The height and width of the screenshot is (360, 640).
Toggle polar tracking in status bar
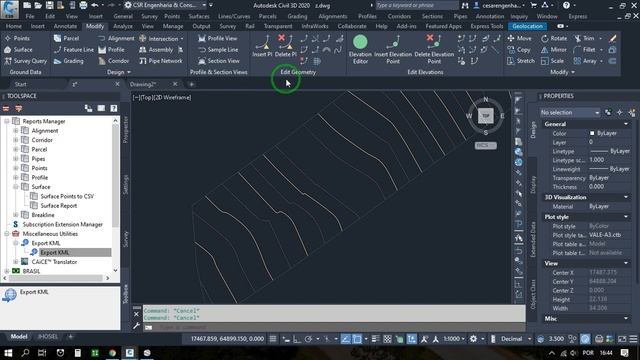(309, 339)
